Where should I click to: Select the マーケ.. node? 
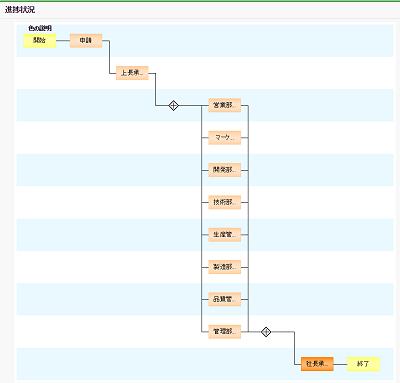point(224,138)
